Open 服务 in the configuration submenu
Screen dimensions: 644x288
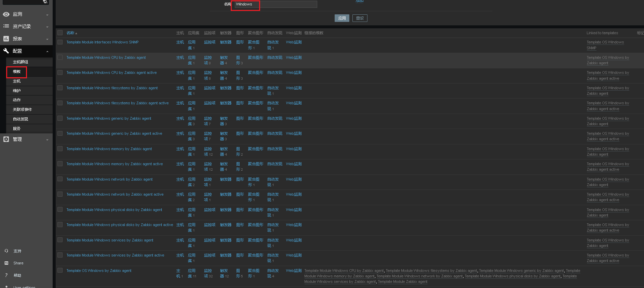[17, 129]
